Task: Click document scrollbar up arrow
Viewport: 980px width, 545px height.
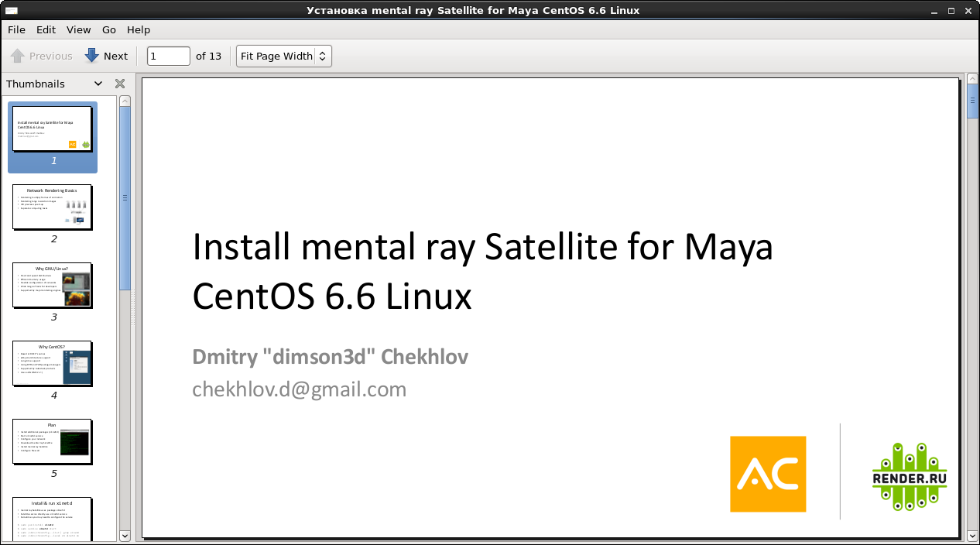Action: click(972, 78)
